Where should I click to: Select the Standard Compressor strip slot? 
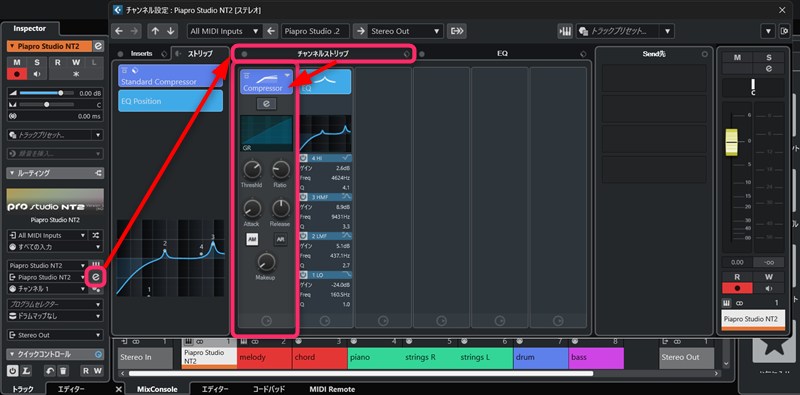coord(170,76)
